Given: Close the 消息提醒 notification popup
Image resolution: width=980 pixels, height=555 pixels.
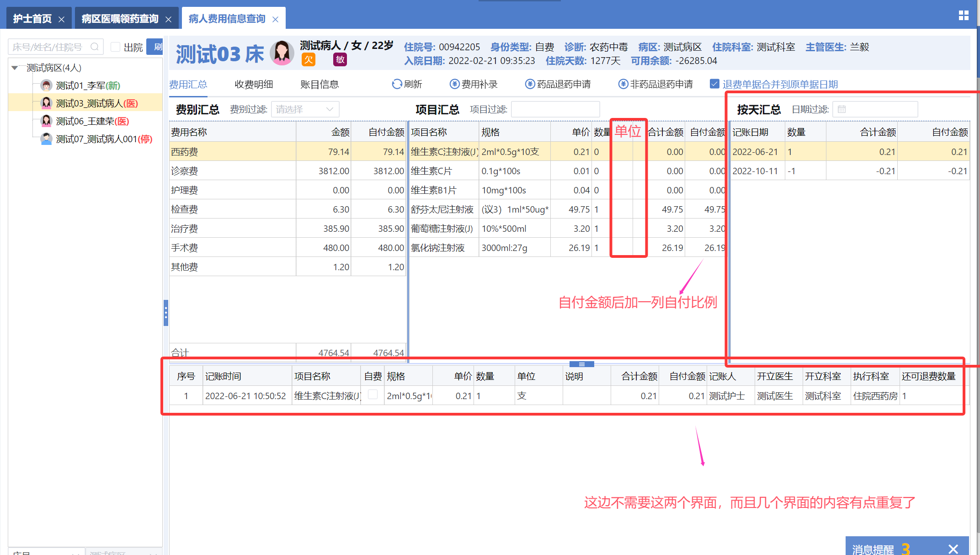Looking at the screenshot, I should click(x=953, y=549).
